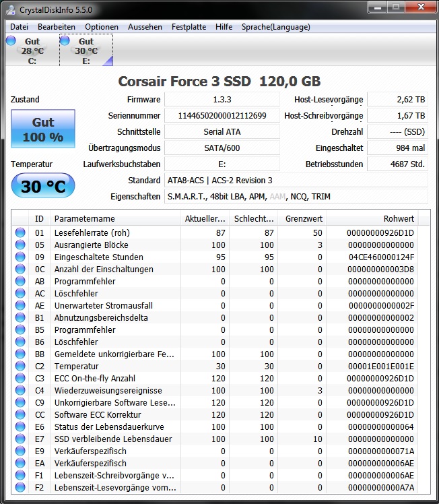This screenshot has width=439, height=504.
Task: Click the Eingeschaltet value 984 mal
Action: click(x=397, y=148)
